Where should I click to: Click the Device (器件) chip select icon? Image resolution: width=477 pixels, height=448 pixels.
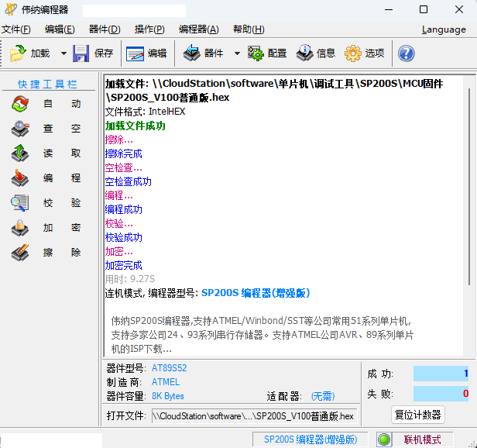(192, 53)
